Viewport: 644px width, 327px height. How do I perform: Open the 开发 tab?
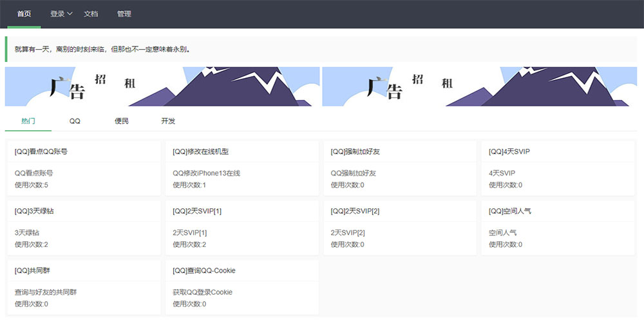tap(168, 121)
